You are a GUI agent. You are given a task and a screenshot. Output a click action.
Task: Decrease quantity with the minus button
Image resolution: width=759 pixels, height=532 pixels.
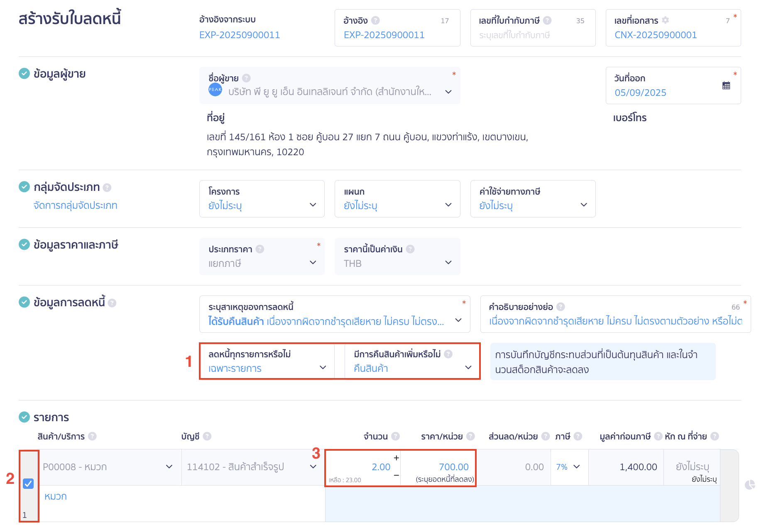(397, 475)
